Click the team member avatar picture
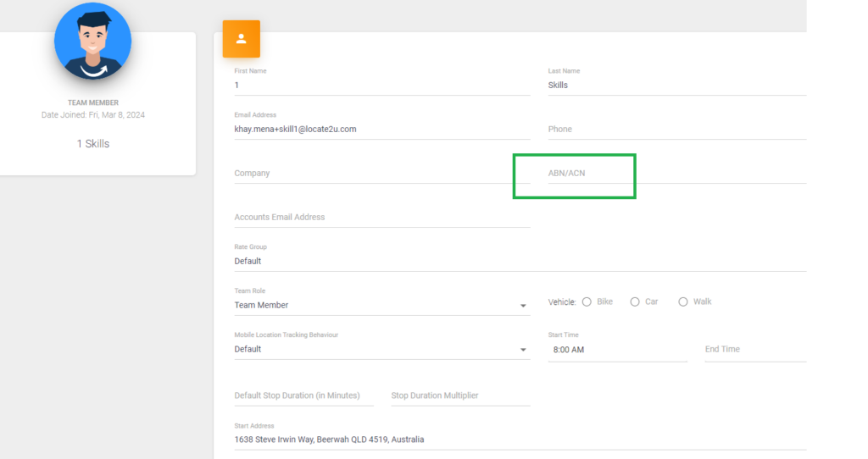The image size is (868, 459). pyautogui.click(x=93, y=41)
